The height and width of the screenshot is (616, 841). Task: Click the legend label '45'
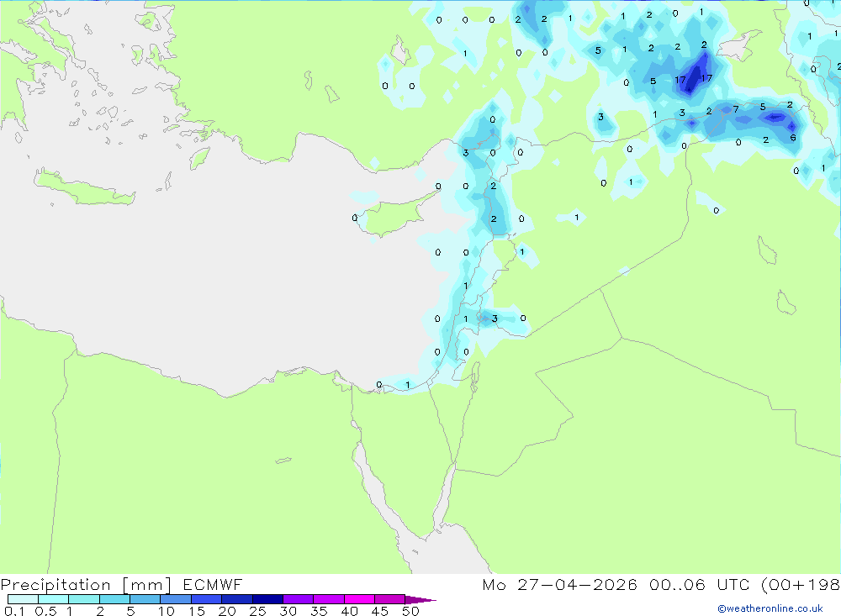[380, 611]
